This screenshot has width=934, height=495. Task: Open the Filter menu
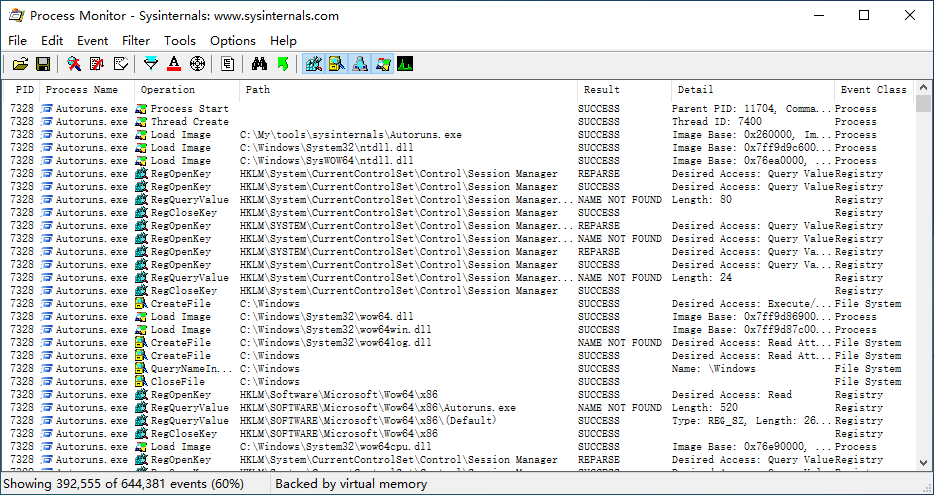[136, 41]
